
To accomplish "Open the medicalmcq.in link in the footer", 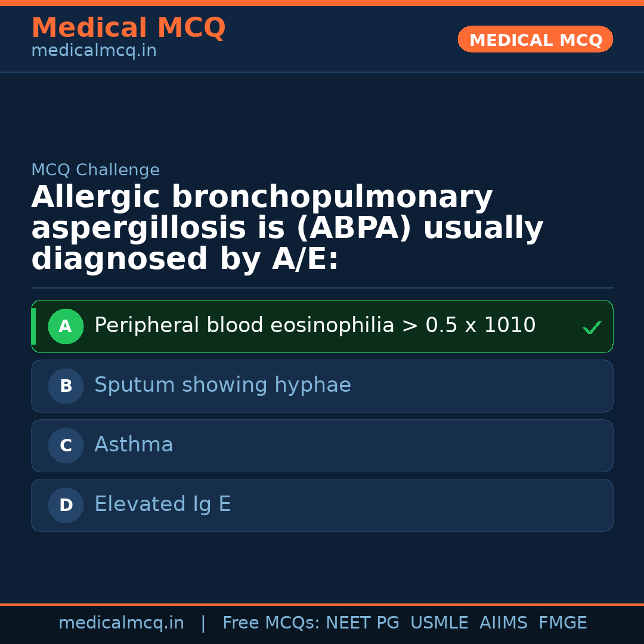I will pos(121,623).
